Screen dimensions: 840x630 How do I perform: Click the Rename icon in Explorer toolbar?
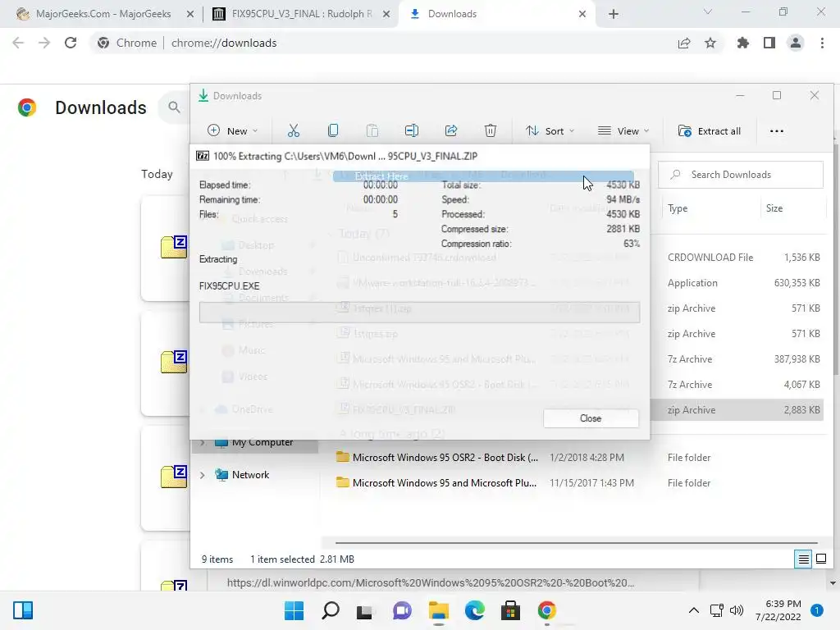412,130
